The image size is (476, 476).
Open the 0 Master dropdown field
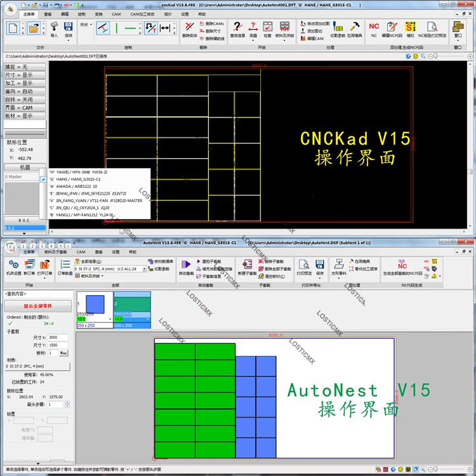[22, 176]
